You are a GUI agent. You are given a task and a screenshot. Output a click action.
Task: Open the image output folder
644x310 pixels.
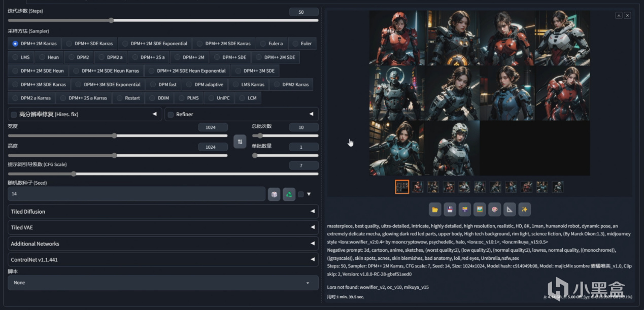[x=435, y=209]
